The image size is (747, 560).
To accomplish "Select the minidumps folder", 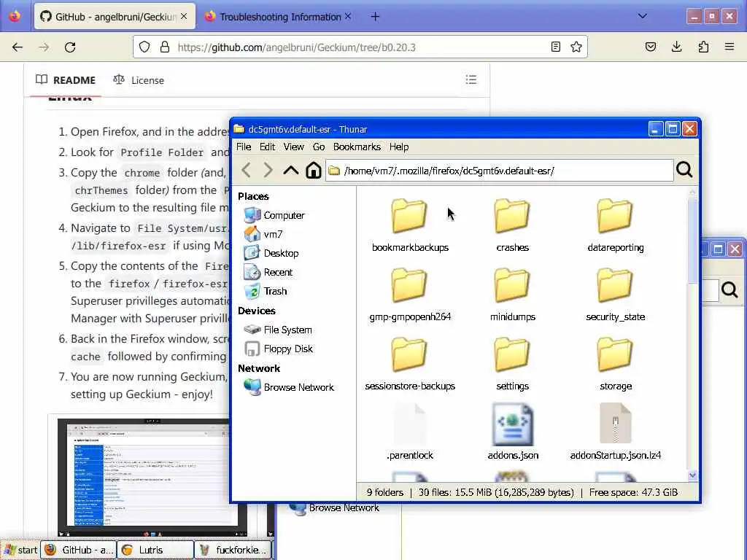I will click(512, 295).
